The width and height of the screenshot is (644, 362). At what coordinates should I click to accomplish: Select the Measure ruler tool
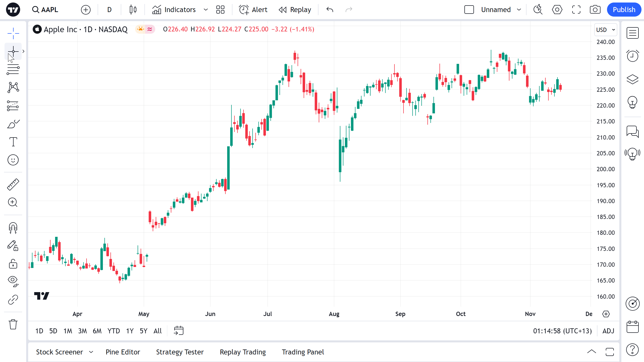[13, 185]
